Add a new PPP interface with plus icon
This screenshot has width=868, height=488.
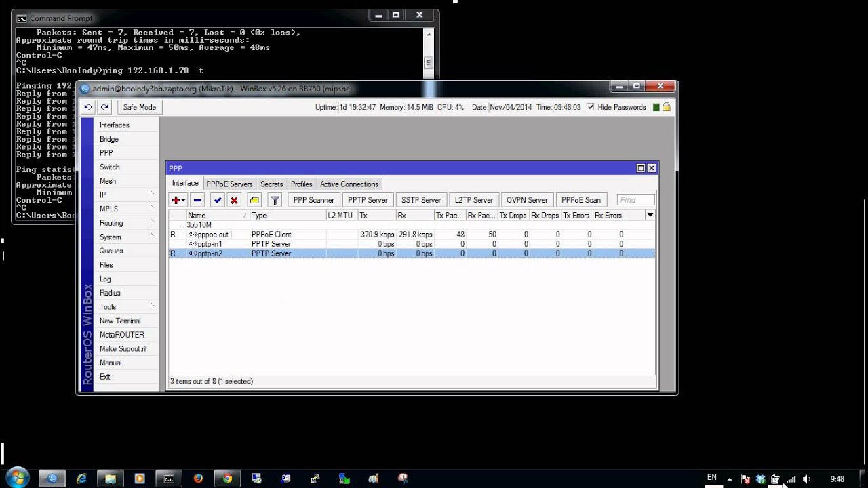click(178, 200)
